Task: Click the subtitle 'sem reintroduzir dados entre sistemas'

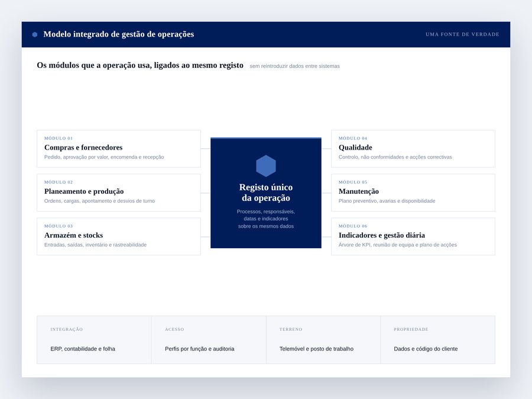Action: coord(294,66)
